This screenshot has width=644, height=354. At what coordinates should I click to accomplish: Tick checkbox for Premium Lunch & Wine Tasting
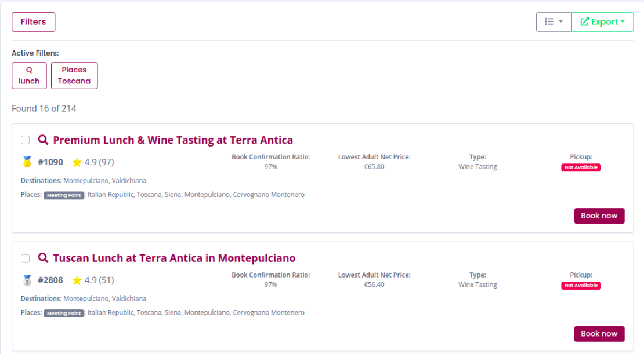click(x=26, y=140)
